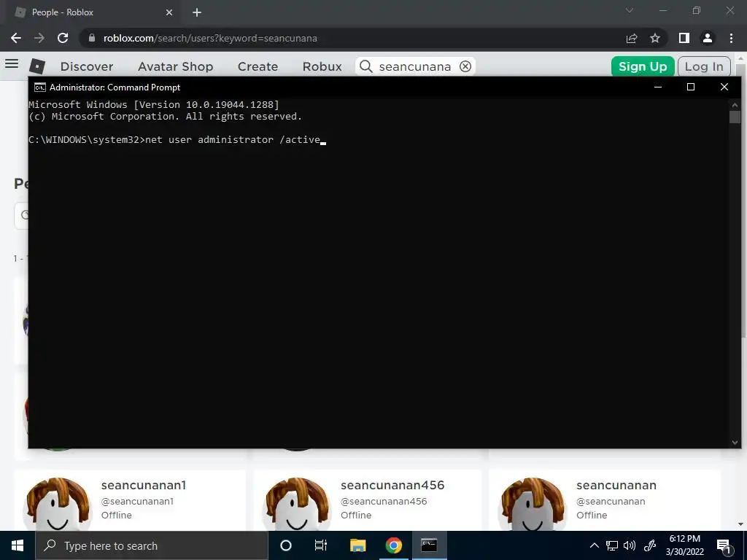Click the @seancunanan avatar thumbnail
This screenshot has width=747, height=560.
tap(532, 505)
